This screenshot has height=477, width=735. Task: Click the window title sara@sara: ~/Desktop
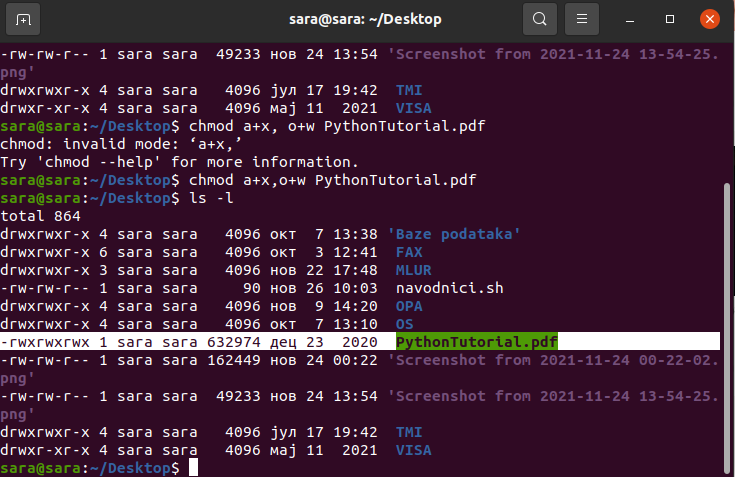(365, 19)
